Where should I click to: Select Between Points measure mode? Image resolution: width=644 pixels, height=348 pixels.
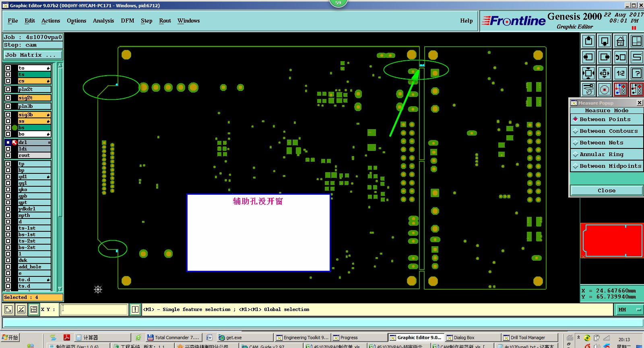607,119
